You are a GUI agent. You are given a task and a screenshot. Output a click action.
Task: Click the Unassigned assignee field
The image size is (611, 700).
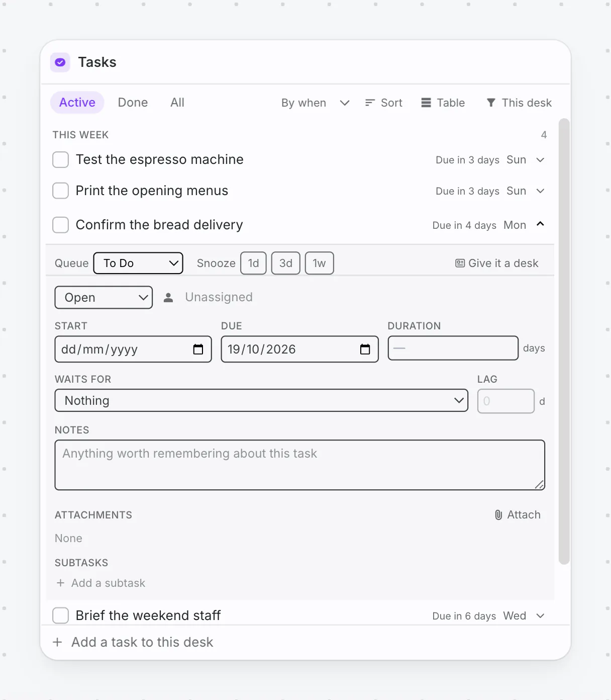click(219, 297)
